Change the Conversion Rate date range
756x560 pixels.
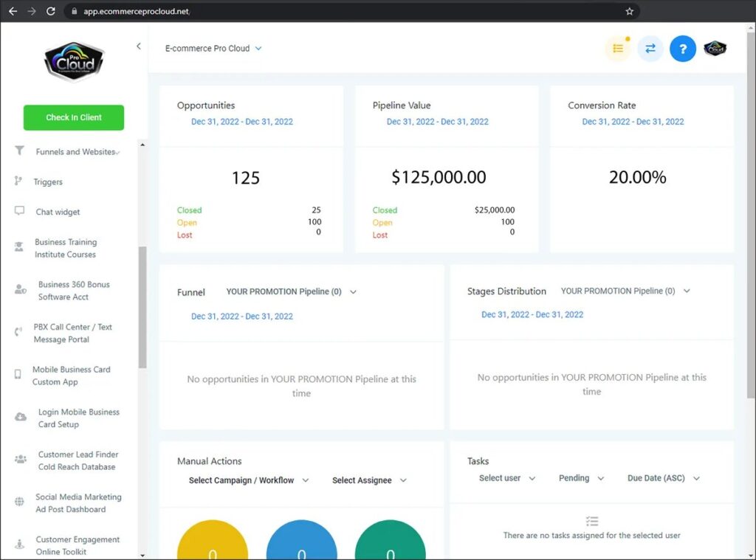[633, 122]
